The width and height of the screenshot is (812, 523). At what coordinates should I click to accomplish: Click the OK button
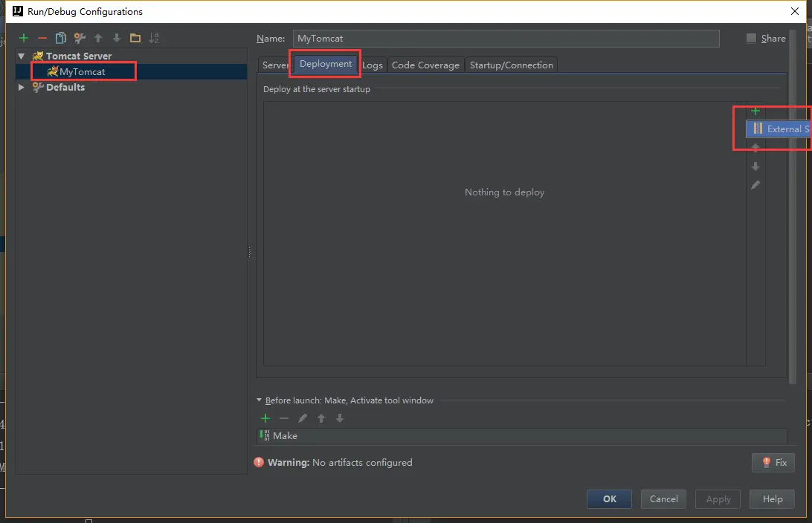610,499
